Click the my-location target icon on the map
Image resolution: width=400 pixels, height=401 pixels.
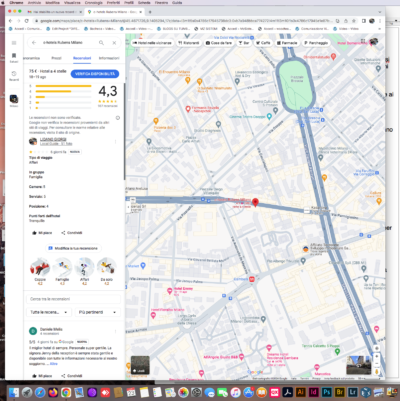(x=377, y=348)
